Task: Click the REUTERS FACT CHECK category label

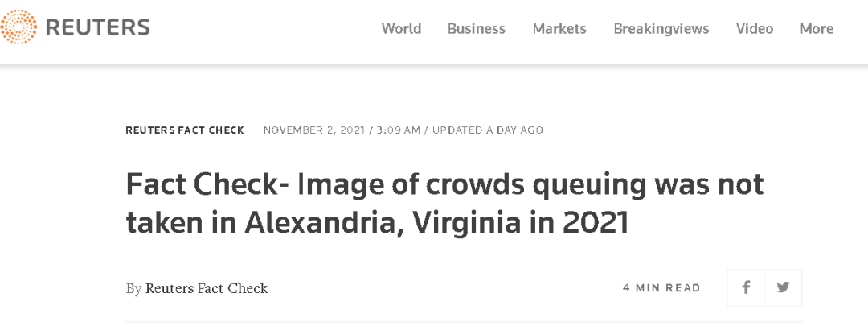Action: pos(185,130)
